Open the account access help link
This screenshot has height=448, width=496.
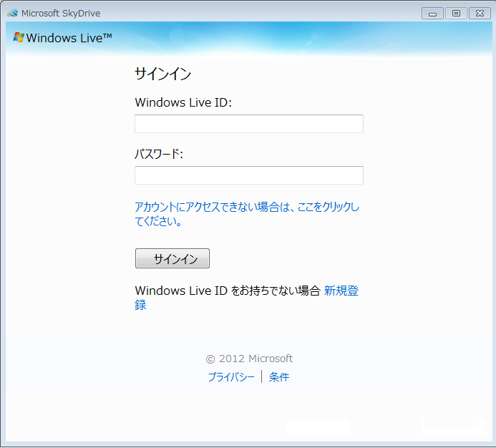point(247,214)
